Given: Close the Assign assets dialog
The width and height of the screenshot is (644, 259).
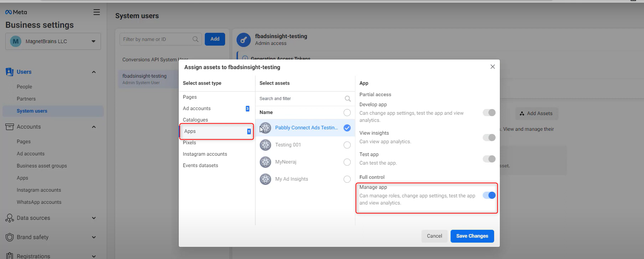Looking at the screenshot, I should click(492, 67).
